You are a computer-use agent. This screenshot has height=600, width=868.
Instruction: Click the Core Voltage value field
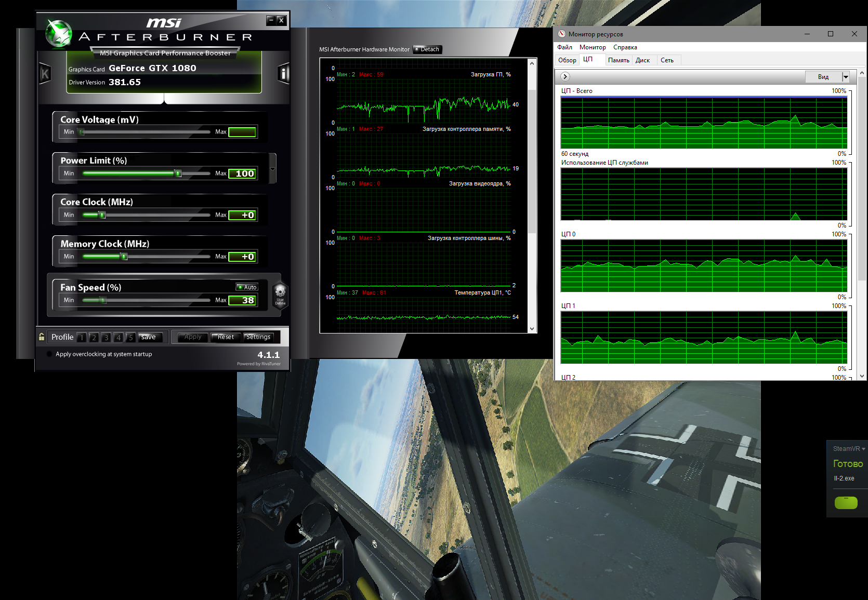point(242,132)
